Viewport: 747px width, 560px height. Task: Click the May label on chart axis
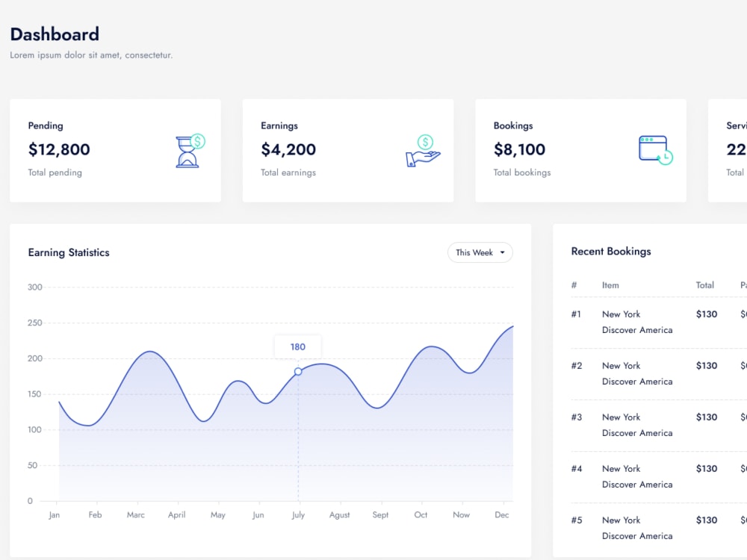click(x=217, y=514)
